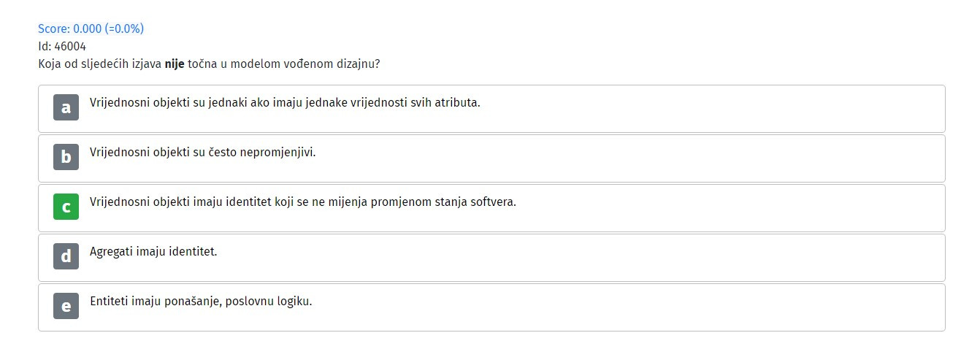Select the gray 'b' answer badge
980x341 pixels.
(x=66, y=157)
